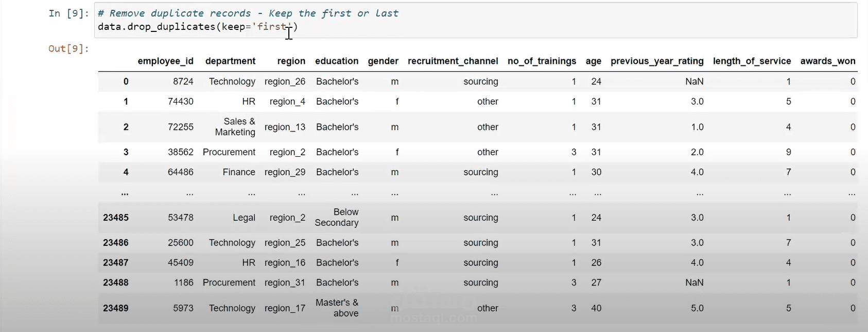Click the region_26 cell
This screenshot has width=868, height=332.
coord(285,81)
